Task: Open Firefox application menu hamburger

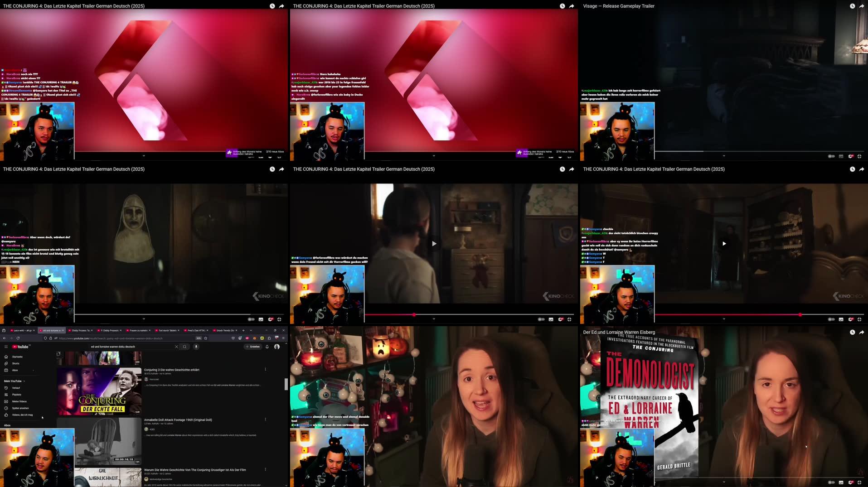Action: coord(283,338)
